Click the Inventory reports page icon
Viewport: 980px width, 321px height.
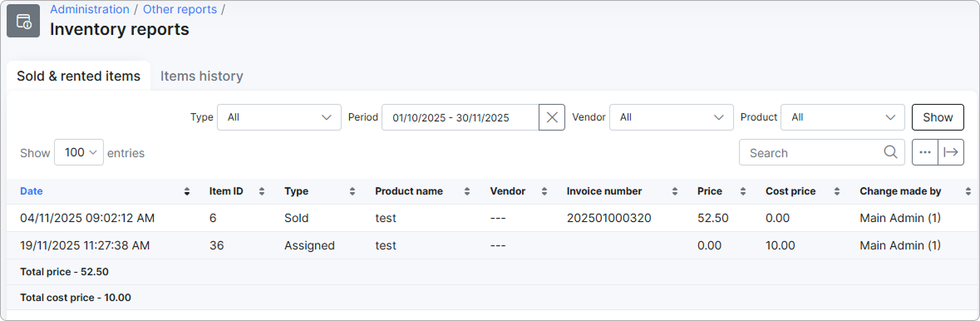[x=23, y=21]
